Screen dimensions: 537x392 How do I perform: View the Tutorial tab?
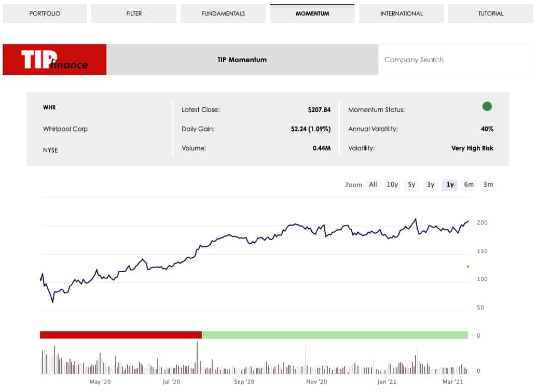coord(491,13)
